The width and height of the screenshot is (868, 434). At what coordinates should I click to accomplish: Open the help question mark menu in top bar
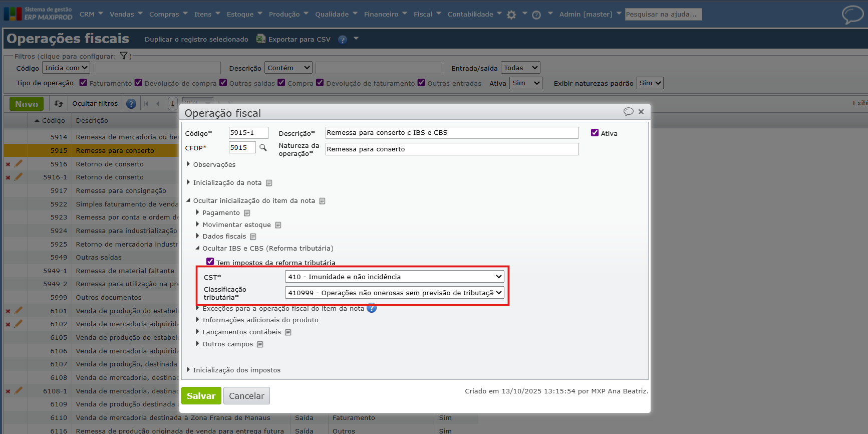(x=536, y=15)
